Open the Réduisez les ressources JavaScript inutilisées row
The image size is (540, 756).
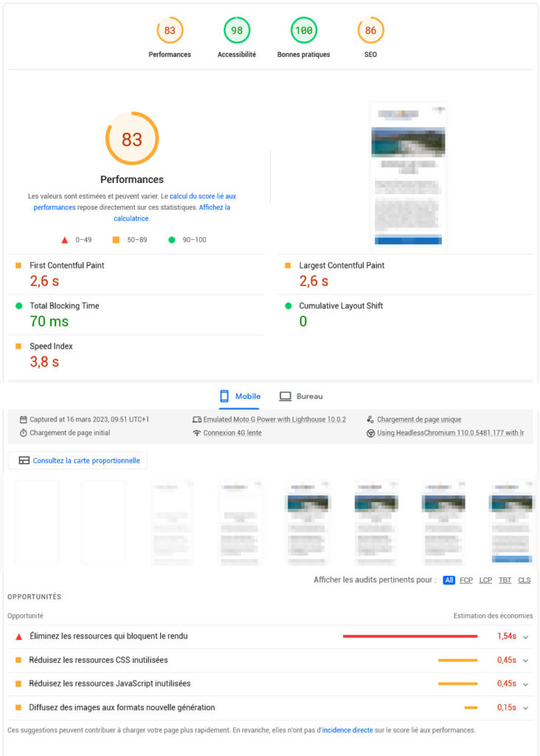[x=270, y=684]
